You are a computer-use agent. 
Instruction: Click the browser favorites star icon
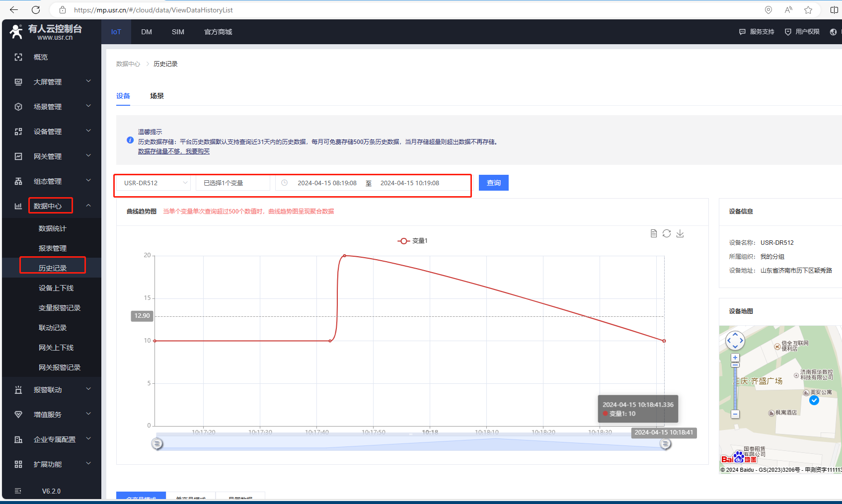pyautogui.click(x=808, y=10)
